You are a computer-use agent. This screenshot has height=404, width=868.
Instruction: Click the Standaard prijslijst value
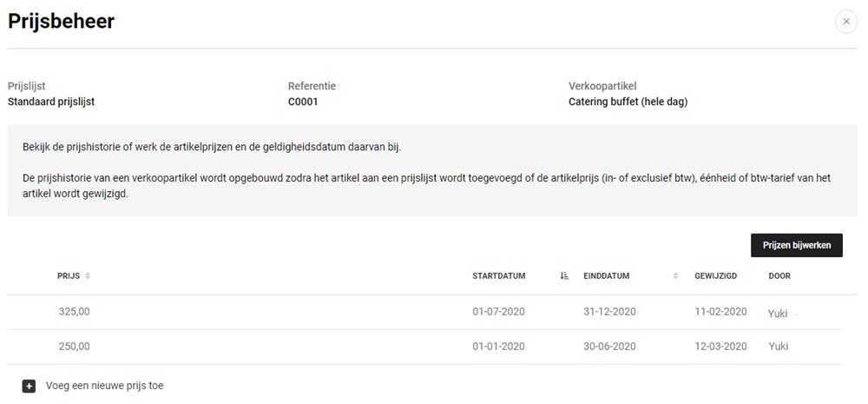point(51,102)
